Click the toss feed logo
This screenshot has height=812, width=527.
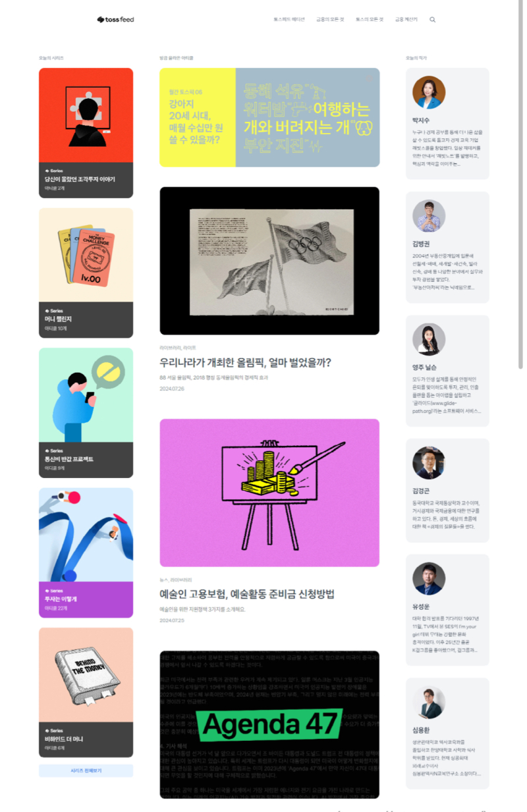pyautogui.click(x=115, y=20)
